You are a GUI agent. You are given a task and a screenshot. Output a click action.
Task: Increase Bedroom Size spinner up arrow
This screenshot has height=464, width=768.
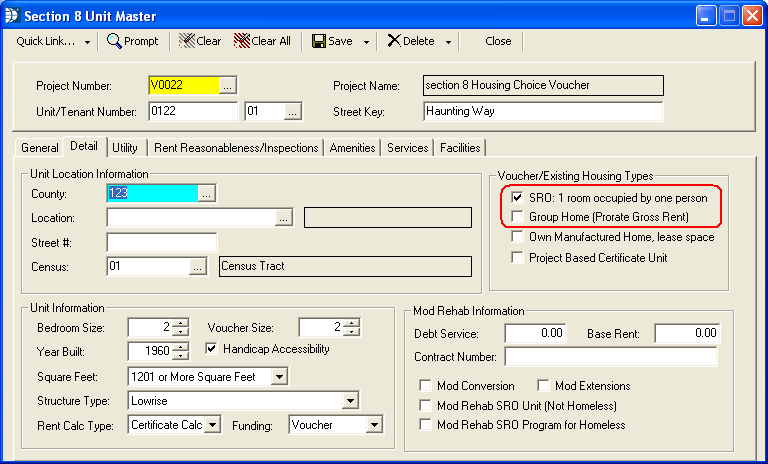coord(181,323)
